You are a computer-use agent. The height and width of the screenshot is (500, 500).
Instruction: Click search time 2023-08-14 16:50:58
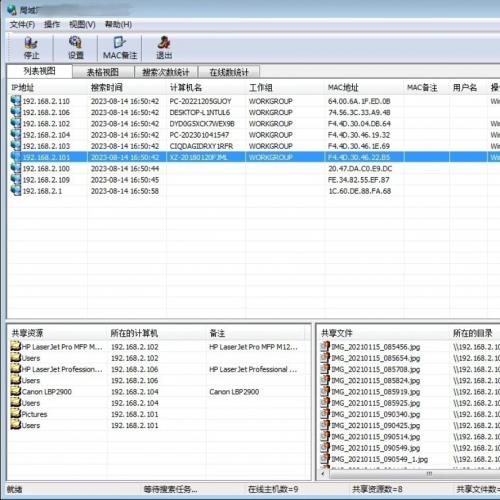125,191
